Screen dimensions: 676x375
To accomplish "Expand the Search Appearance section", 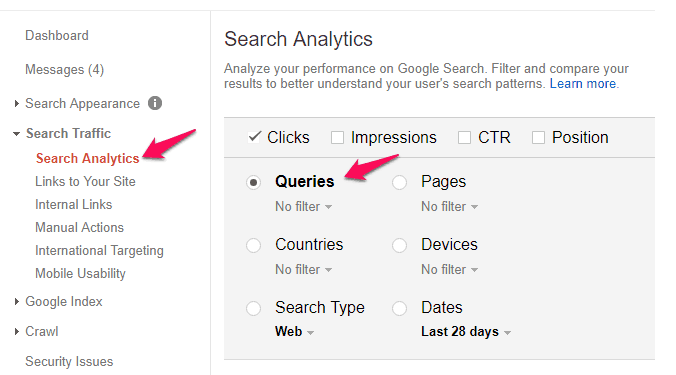I will tap(16, 103).
